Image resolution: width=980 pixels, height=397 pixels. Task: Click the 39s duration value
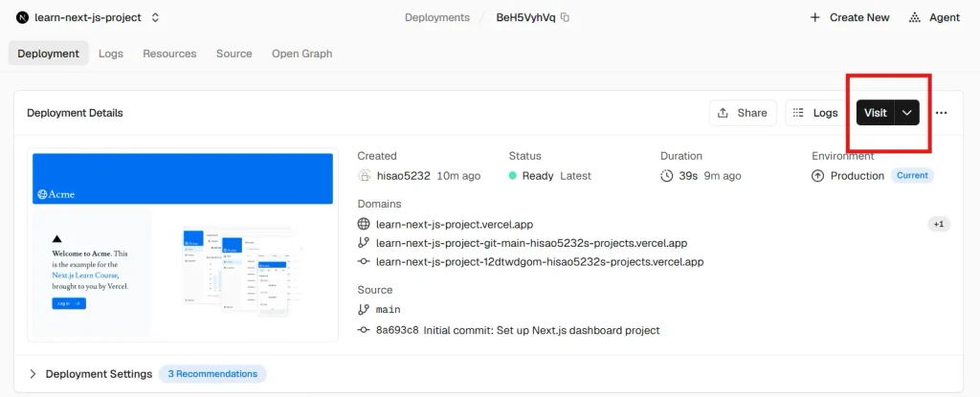688,176
